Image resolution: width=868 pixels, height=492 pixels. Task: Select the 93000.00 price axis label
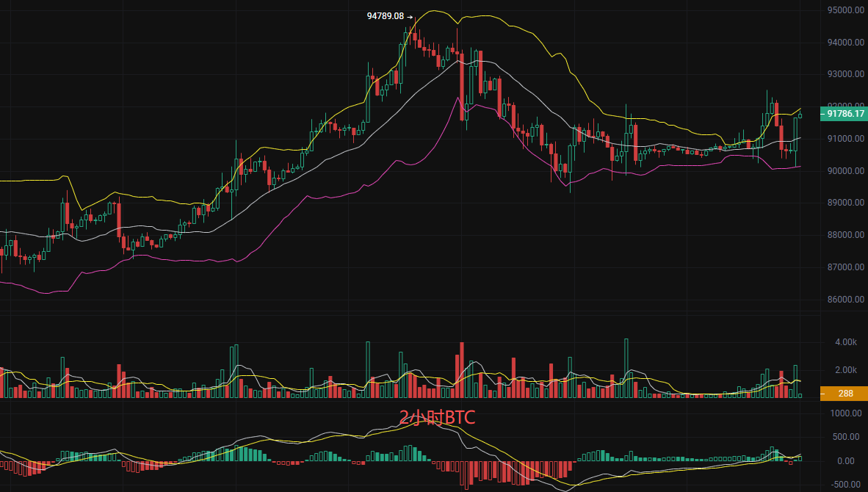coord(845,75)
